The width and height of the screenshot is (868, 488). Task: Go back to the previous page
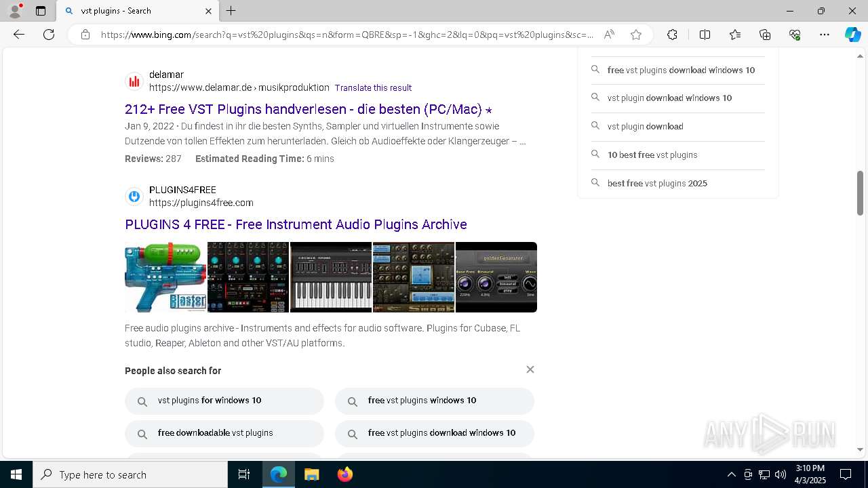(19, 35)
